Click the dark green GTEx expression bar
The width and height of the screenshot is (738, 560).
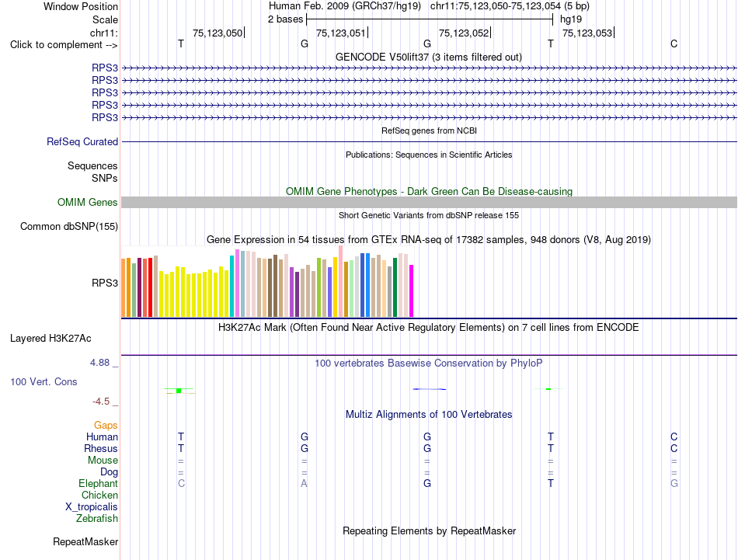pyautogui.click(x=395, y=287)
